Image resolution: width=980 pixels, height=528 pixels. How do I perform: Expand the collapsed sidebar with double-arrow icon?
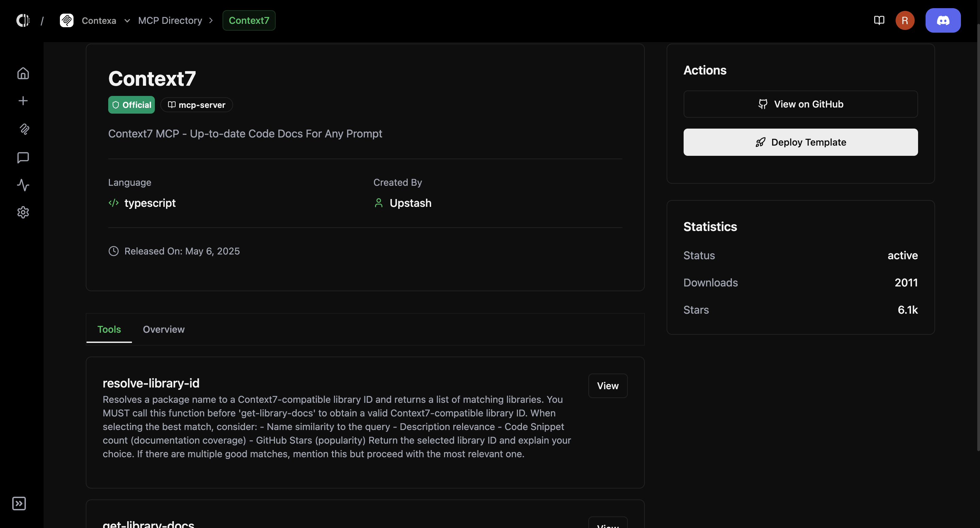[x=19, y=503]
